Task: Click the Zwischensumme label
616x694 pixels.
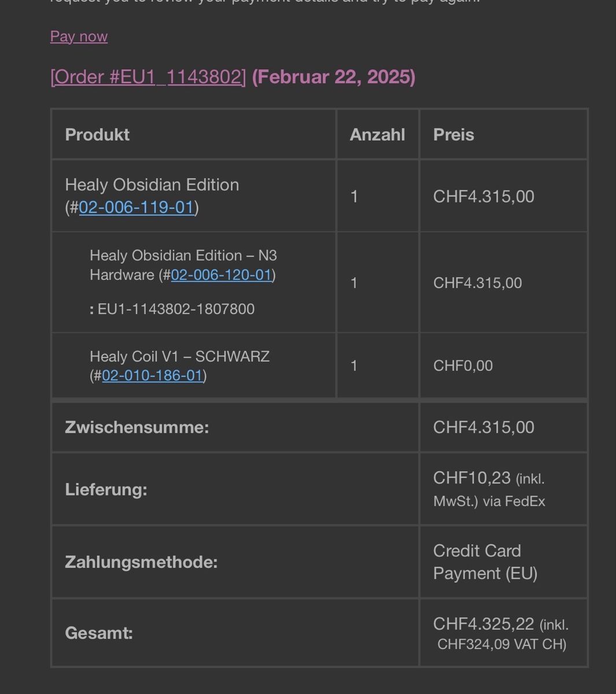Action: (x=137, y=427)
